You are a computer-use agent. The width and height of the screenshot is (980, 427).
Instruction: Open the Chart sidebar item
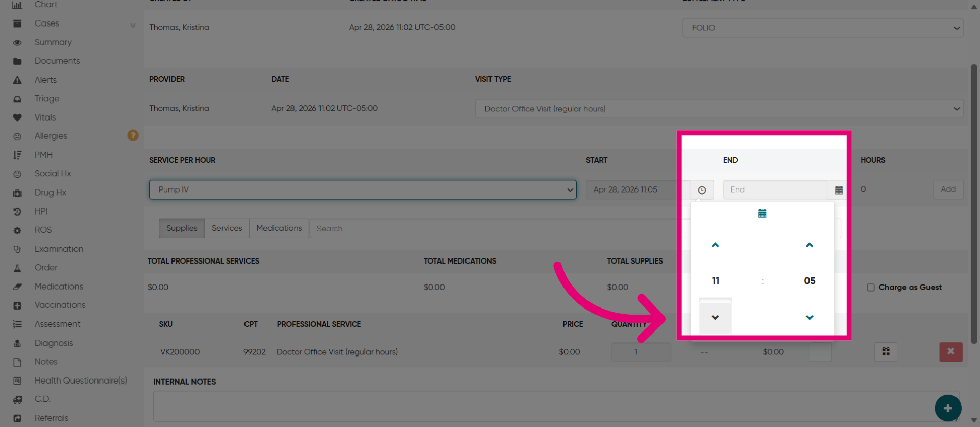[x=46, y=5]
